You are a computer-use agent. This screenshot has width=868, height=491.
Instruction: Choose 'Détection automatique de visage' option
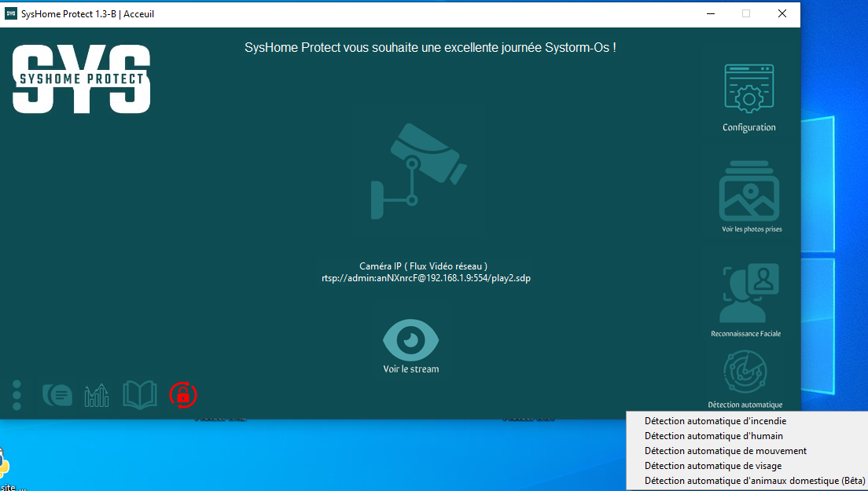point(713,466)
